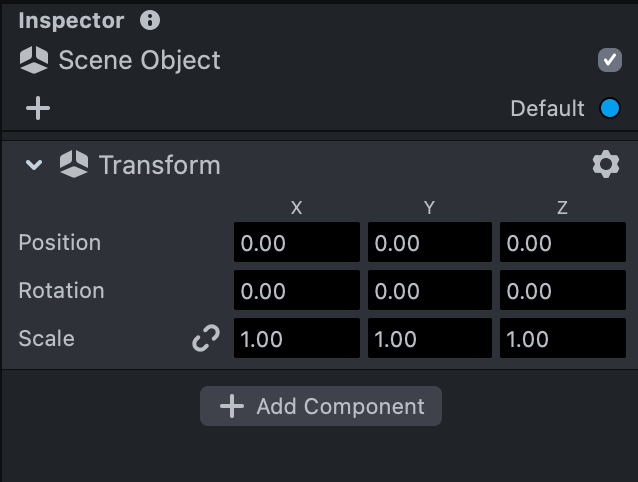Click the plus icon below Scene Object

38,108
